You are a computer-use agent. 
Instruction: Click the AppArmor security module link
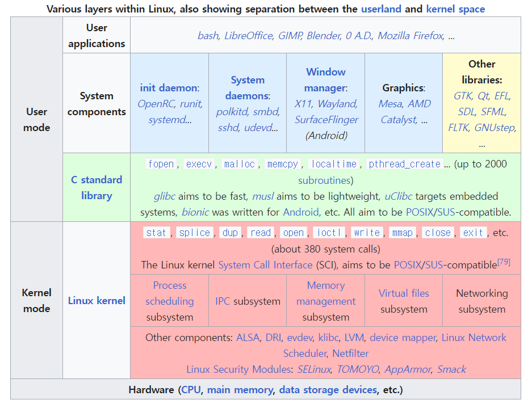(408, 369)
